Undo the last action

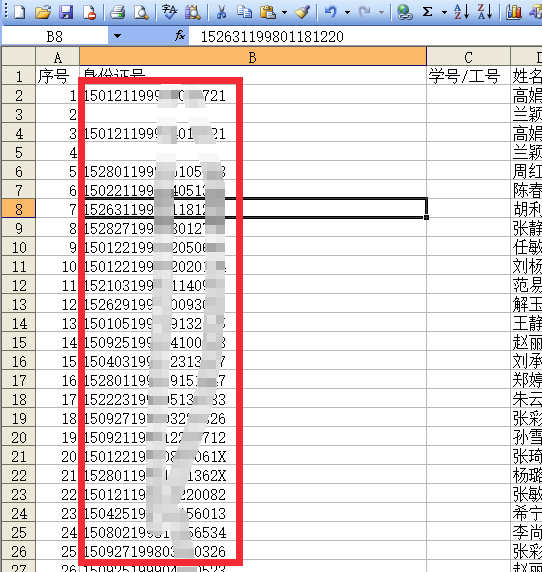click(330, 12)
